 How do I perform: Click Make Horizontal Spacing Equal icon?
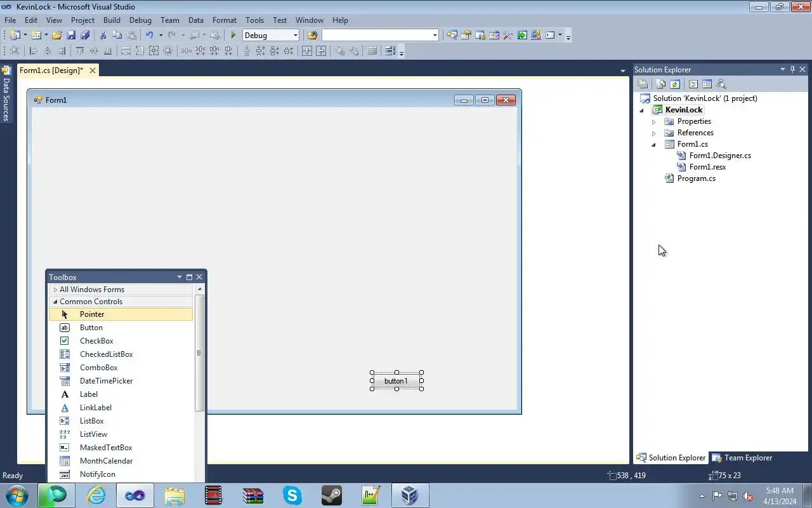[187, 51]
